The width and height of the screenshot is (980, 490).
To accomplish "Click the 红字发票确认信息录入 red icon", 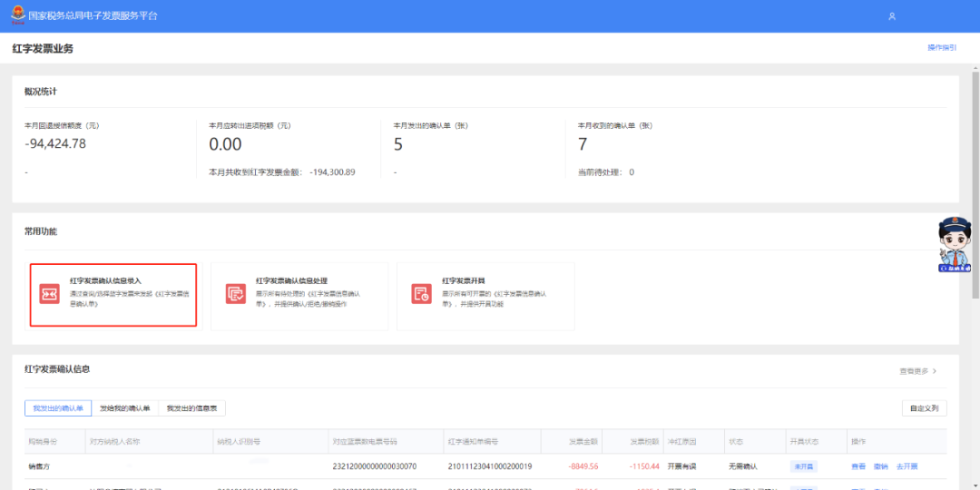I will pos(49,294).
